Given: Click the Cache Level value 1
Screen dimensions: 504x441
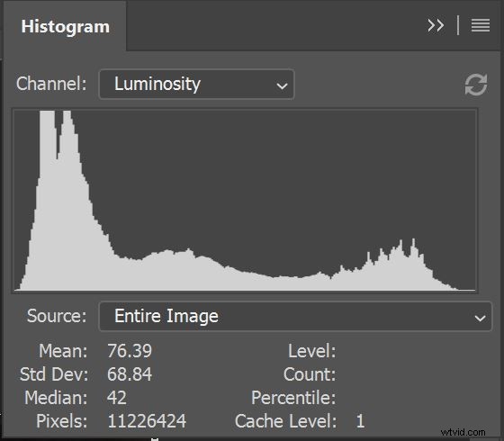Looking at the screenshot, I should pyautogui.click(x=361, y=421).
